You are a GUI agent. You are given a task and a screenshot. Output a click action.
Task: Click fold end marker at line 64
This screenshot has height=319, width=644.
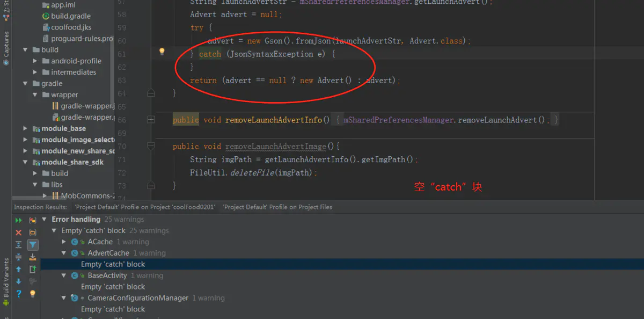click(x=151, y=93)
